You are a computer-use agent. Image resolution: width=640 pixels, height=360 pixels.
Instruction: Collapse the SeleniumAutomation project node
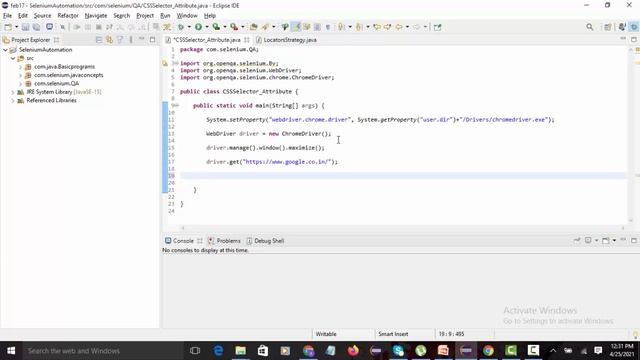coord(5,50)
